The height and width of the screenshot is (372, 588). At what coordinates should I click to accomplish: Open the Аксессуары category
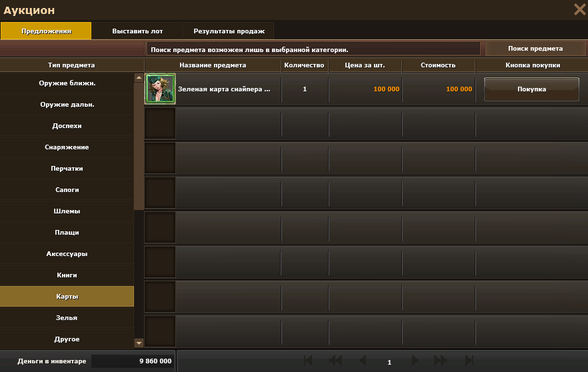[x=67, y=254]
